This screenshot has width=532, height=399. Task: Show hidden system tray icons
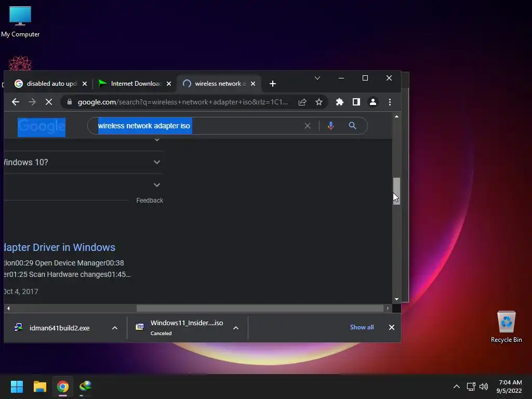coord(457,387)
